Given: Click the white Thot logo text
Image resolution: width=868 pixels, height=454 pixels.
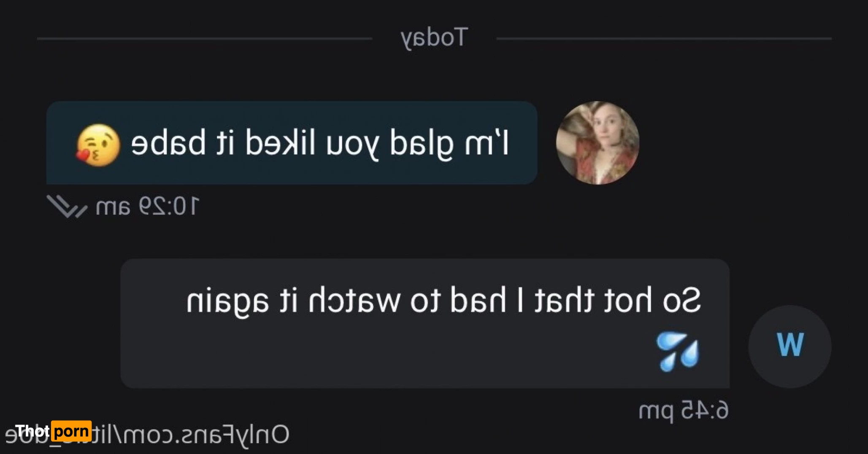Looking at the screenshot, I should (32, 431).
